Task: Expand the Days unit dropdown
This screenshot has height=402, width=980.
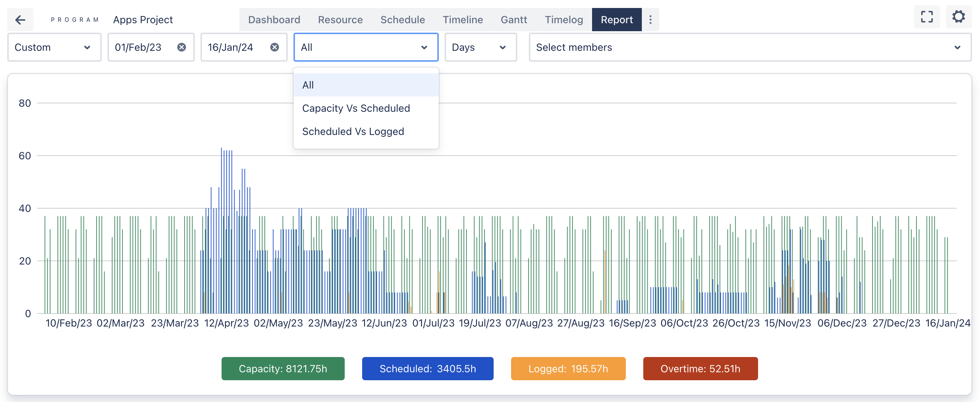Action: 480,47
